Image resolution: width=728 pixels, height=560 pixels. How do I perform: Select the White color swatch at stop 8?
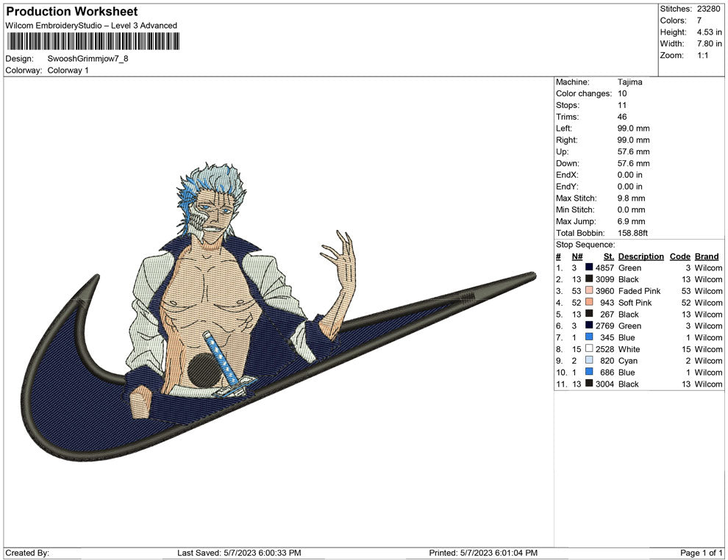pos(589,348)
